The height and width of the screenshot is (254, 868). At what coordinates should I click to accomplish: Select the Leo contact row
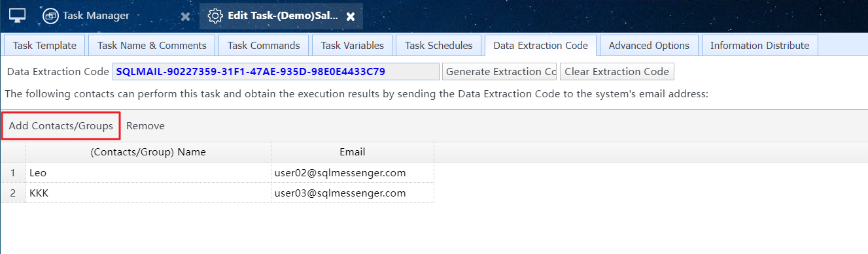pos(217,173)
